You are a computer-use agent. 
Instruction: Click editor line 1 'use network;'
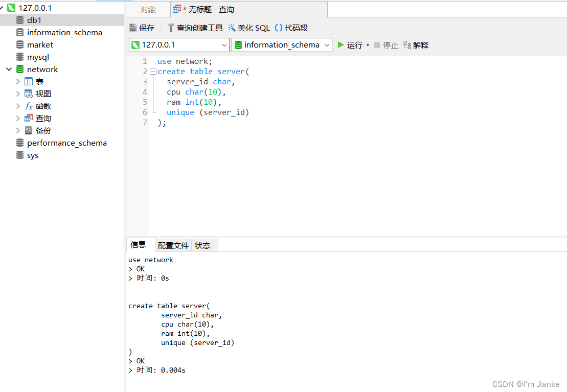click(185, 61)
